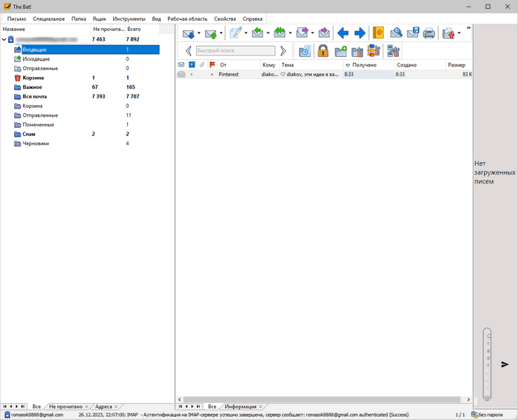The width and height of the screenshot is (518, 420).
Task: Click the padlock icon
Action: tap(323, 51)
